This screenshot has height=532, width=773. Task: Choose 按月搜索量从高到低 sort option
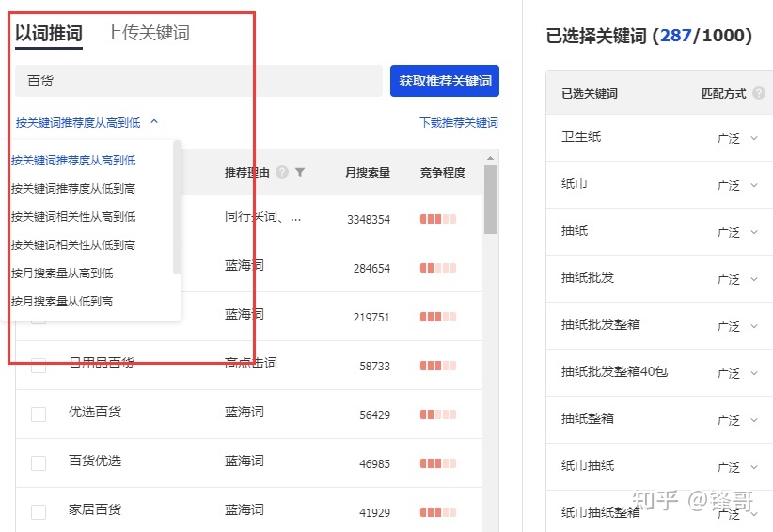(x=62, y=274)
